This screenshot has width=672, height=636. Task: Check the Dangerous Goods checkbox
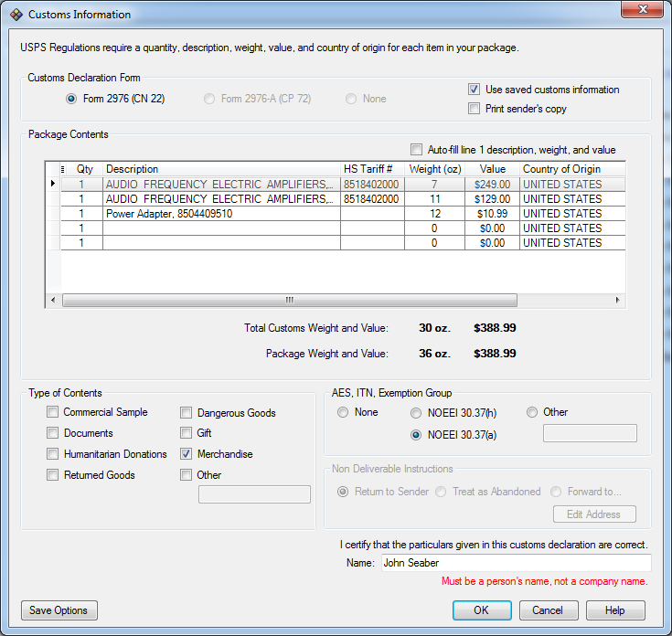click(x=186, y=413)
